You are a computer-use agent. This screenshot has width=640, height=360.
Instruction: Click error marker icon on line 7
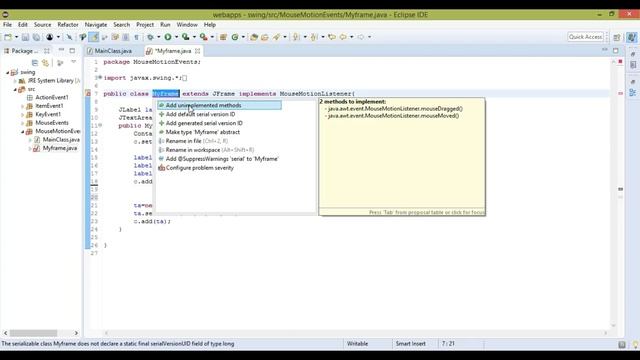(x=88, y=93)
